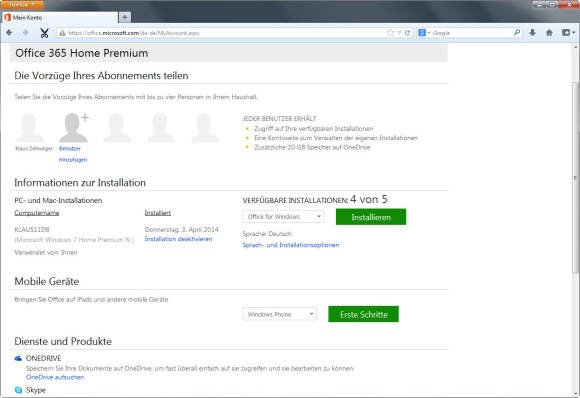Go to home page icon

click(549, 33)
